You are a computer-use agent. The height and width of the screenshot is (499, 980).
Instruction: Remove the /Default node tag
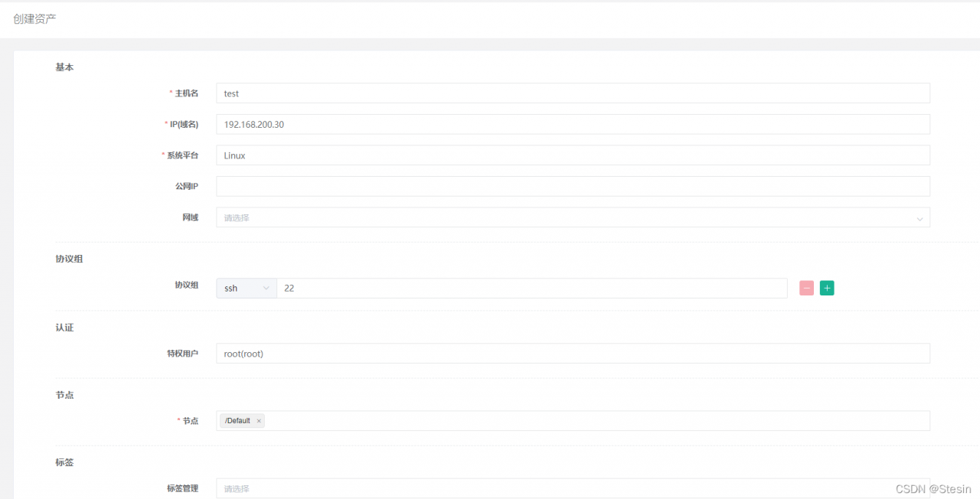pyautogui.click(x=259, y=421)
